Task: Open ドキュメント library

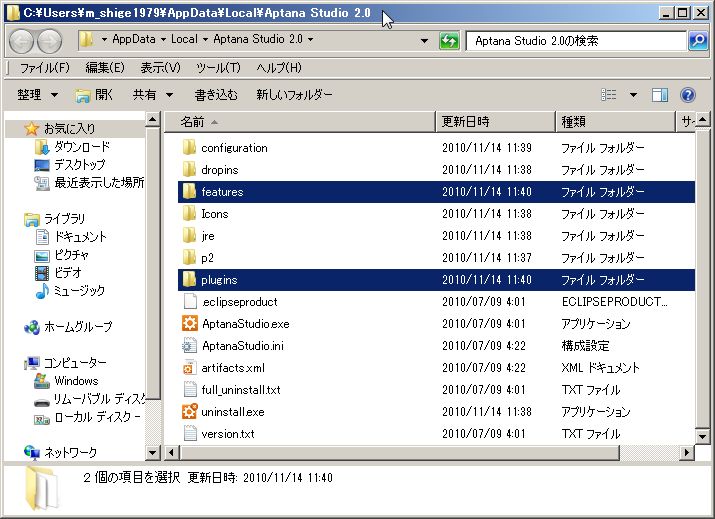Action: 81,237
